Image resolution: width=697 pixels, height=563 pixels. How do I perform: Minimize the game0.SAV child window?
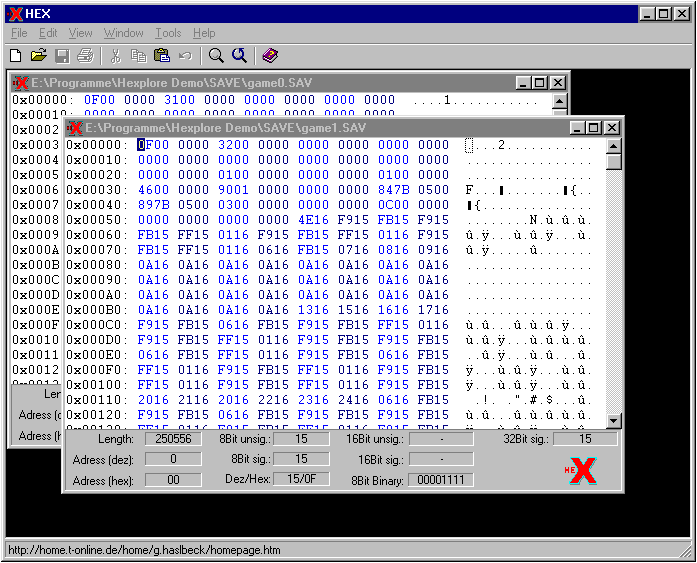523,83
